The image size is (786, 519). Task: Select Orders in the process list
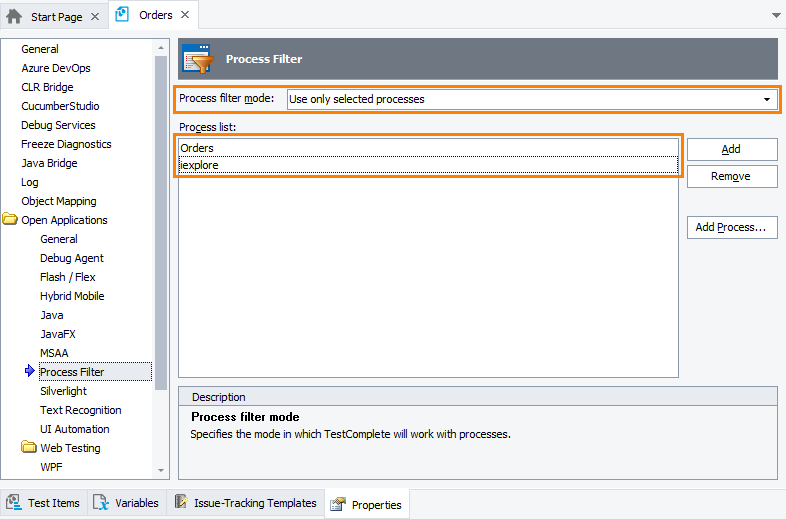[428, 148]
